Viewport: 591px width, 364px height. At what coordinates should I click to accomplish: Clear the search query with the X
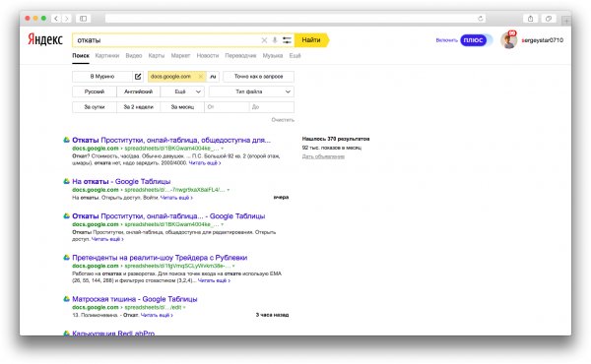[264, 40]
